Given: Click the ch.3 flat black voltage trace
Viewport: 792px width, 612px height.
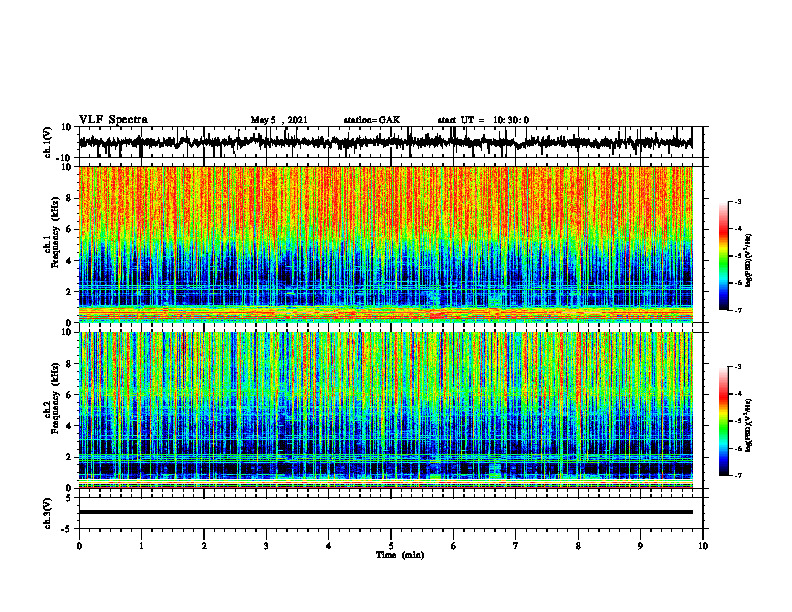Looking at the screenshot, I should (x=385, y=512).
